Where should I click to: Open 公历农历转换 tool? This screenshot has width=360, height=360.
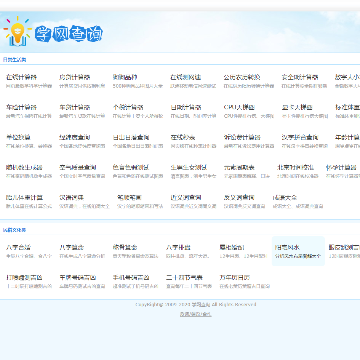coord(242,77)
